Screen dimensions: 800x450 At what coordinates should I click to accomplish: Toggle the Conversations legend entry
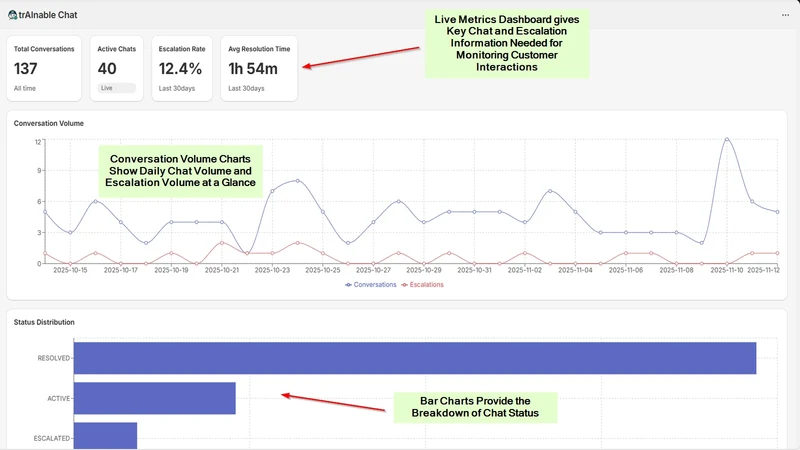[x=371, y=285]
